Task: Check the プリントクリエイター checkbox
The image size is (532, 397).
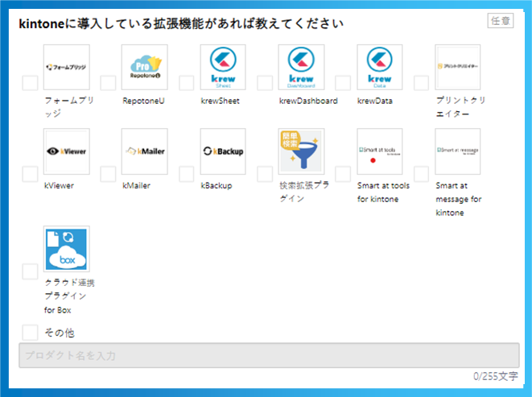Action: click(421, 83)
